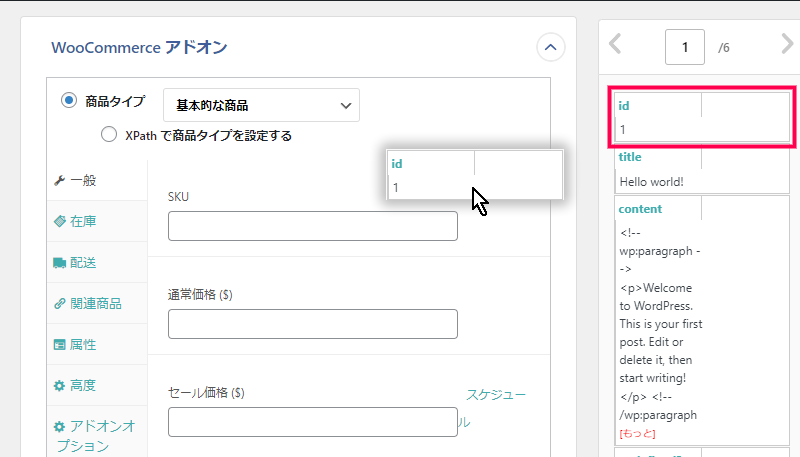Viewport: 800px width, 457px height.
Task: Click the record number field showing 1
Action: 685,47
